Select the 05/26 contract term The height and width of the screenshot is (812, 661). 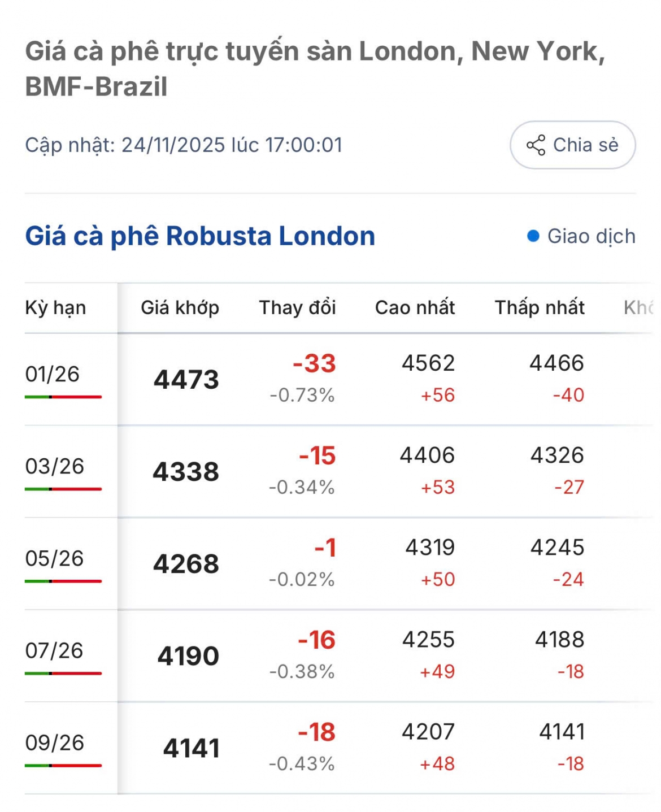pyautogui.click(x=54, y=558)
